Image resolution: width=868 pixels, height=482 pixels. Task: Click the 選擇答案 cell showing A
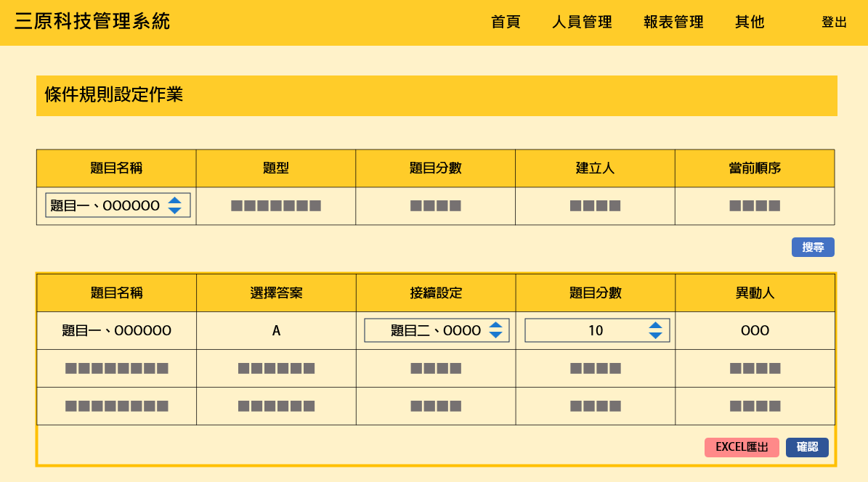pos(275,330)
